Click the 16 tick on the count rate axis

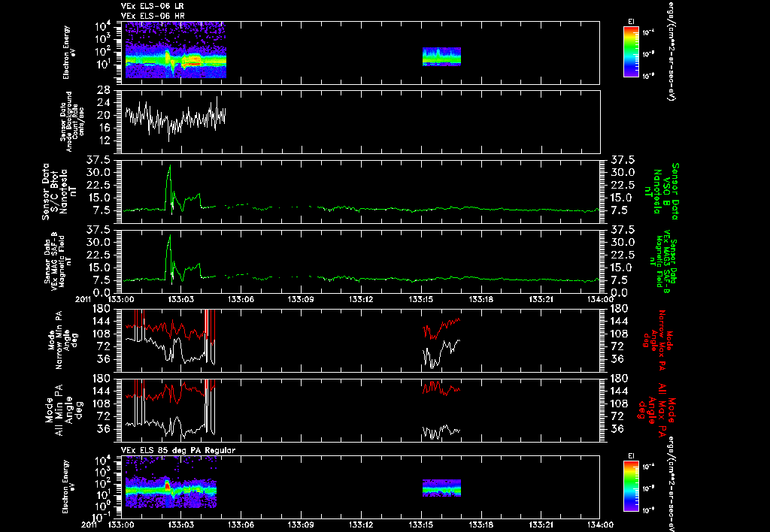coord(104,128)
